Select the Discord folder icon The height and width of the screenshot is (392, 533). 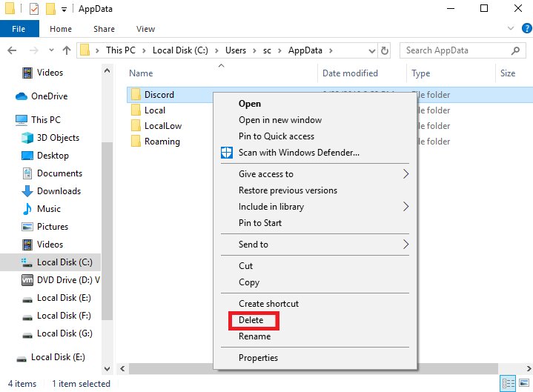click(136, 94)
